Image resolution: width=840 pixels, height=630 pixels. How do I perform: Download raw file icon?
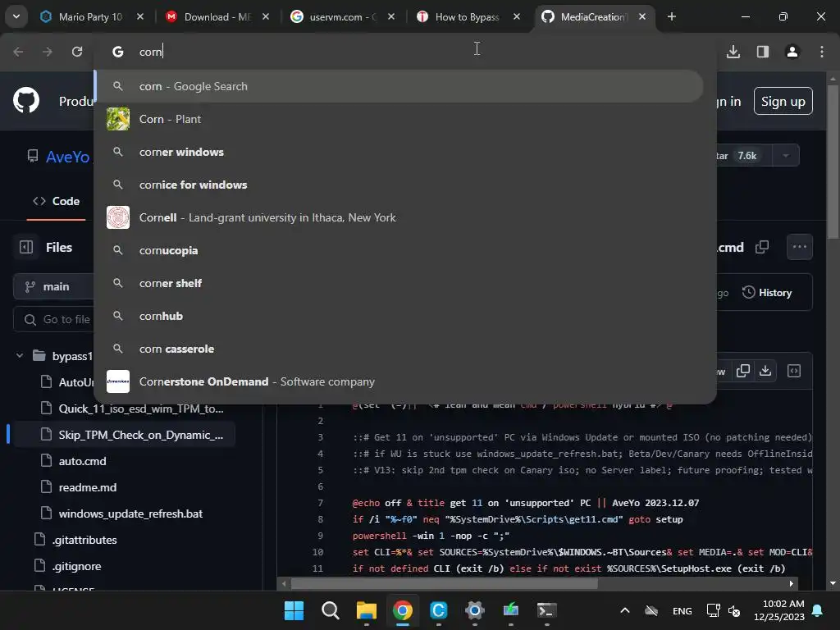pos(765,371)
